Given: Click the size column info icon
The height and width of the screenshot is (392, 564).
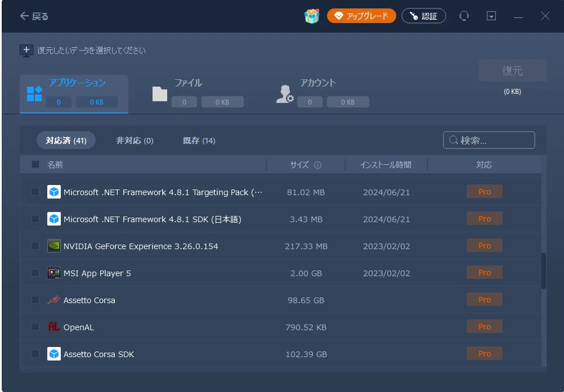Looking at the screenshot, I should (317, 165).
